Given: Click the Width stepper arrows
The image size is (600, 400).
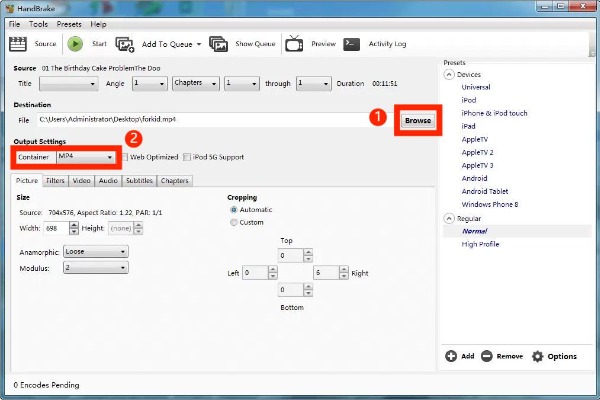Looking at the screenshot, I should (x=74, y=229).
